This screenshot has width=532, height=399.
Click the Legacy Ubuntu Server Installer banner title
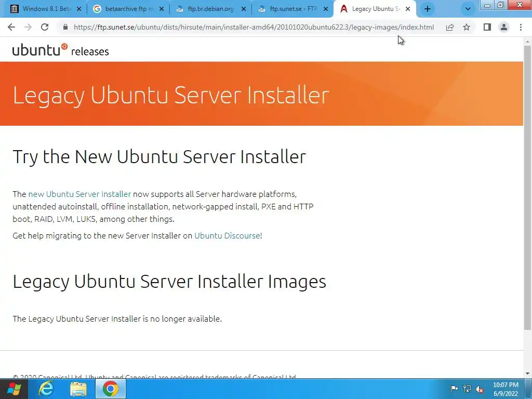tap(171, 95)
